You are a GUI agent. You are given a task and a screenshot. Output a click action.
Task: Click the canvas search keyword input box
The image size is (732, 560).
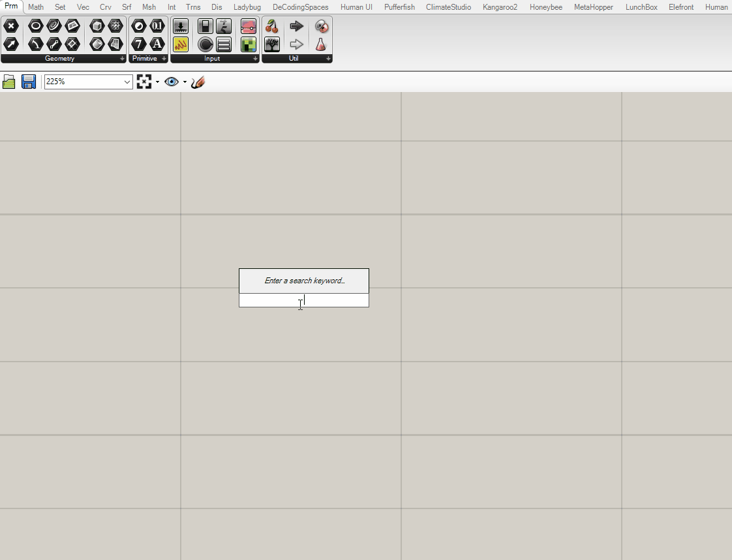[304, 300]
